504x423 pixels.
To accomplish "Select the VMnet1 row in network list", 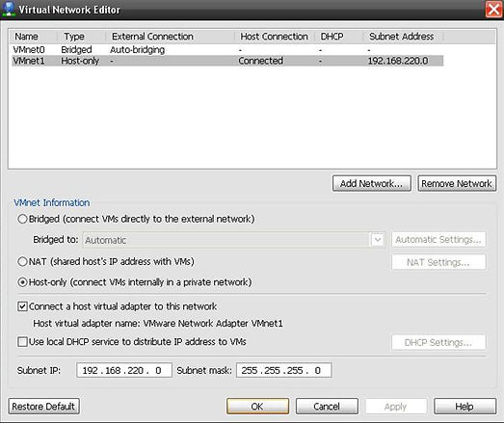I will pyautogui.click(x=227, y=61).
